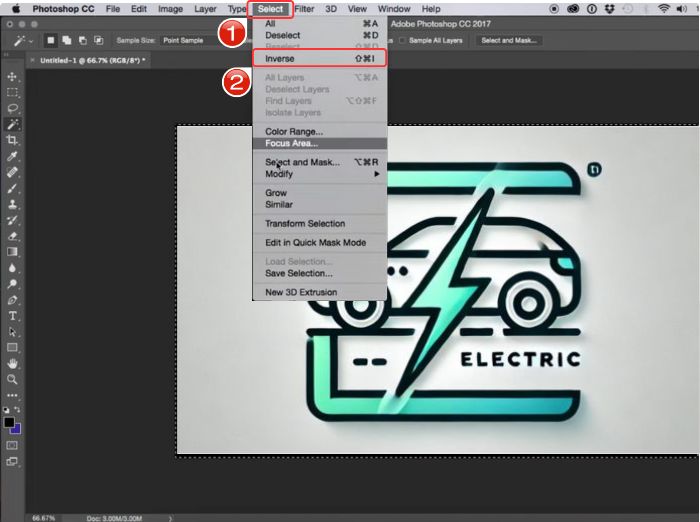Viewport: 700px width, 522px height.
Task: Choose Inverse from the Select menu
Action: click(x=320, y=58)
